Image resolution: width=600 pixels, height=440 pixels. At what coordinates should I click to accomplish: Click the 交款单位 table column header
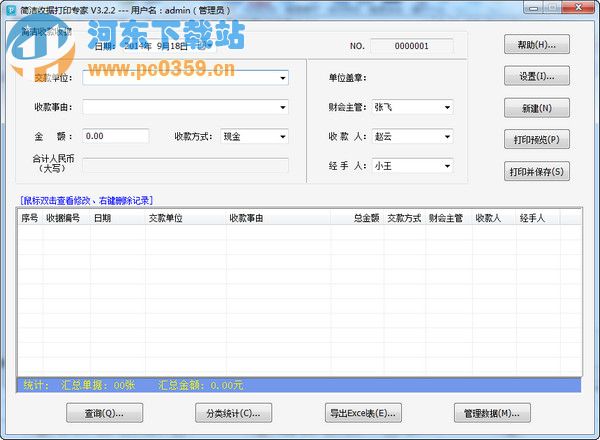point(186,218)
